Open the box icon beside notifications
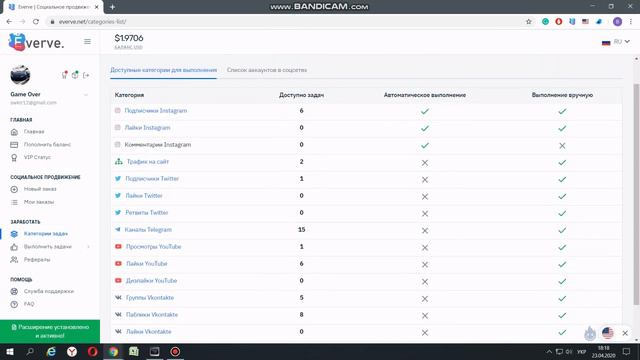Image resolution: width=640 pixels, height=360 pixels. click(75, 75)
